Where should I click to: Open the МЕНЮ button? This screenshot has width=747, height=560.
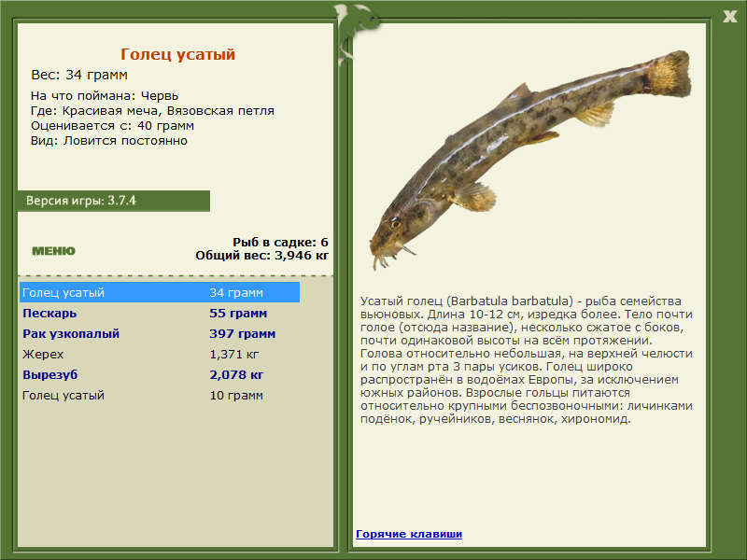(54, 251)
